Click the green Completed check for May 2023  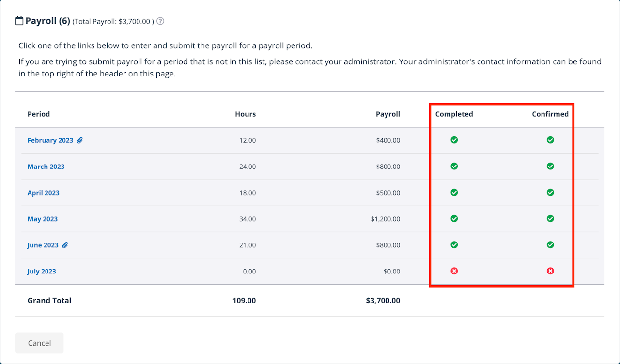coord(454,219)
